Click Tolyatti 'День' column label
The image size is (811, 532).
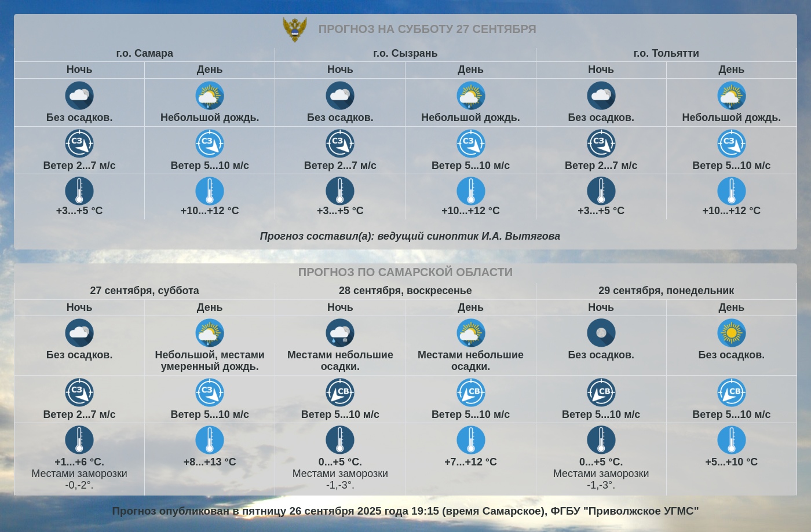[732, 69]
